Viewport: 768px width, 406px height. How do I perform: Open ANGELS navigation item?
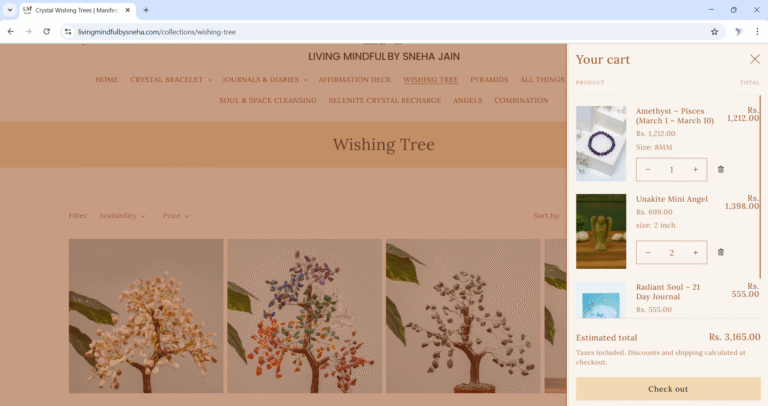[x=468, y=100]
